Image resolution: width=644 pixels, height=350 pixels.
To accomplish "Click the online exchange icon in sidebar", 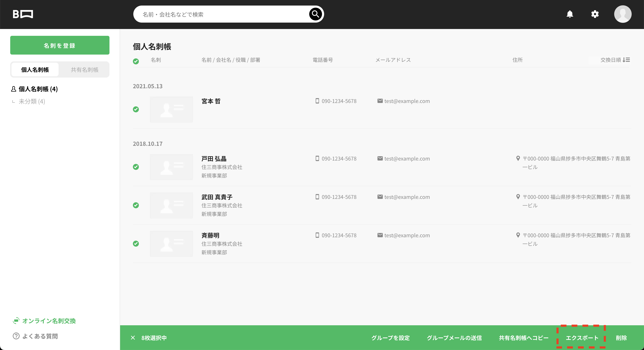I will (16, 321).
